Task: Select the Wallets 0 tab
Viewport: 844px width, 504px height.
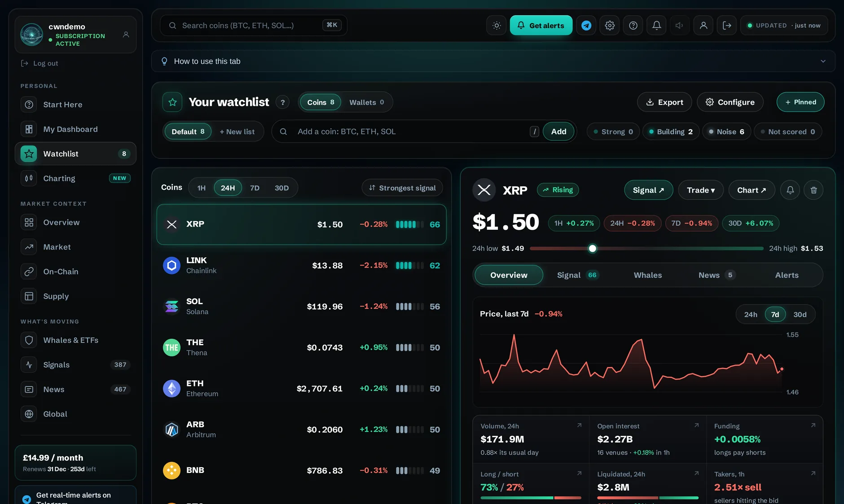Action: click(366, 102)
